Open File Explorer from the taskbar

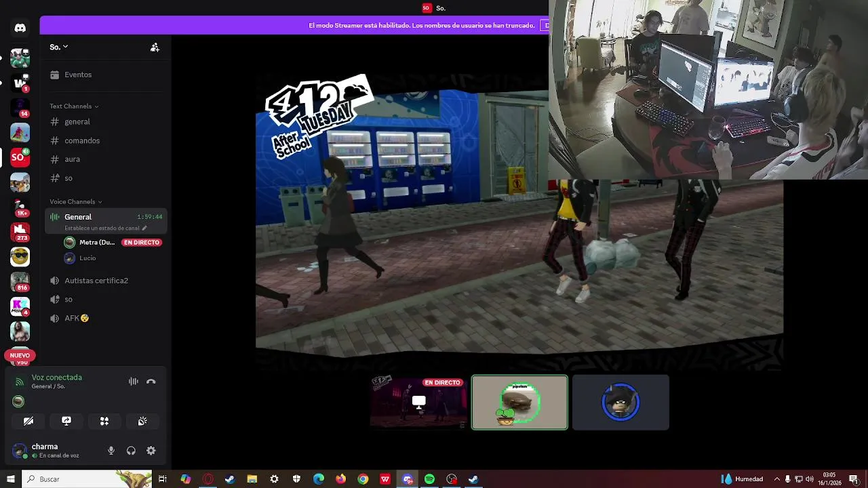252,479
